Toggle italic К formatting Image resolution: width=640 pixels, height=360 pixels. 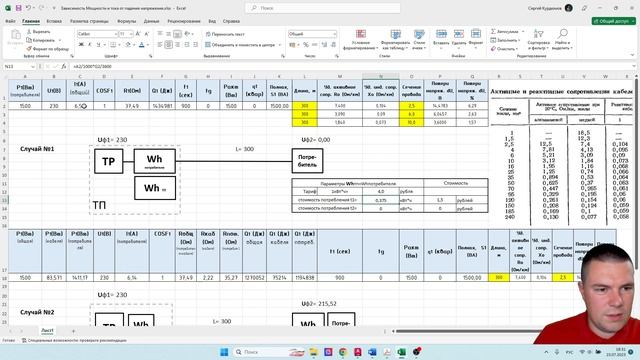pos(90,44)
